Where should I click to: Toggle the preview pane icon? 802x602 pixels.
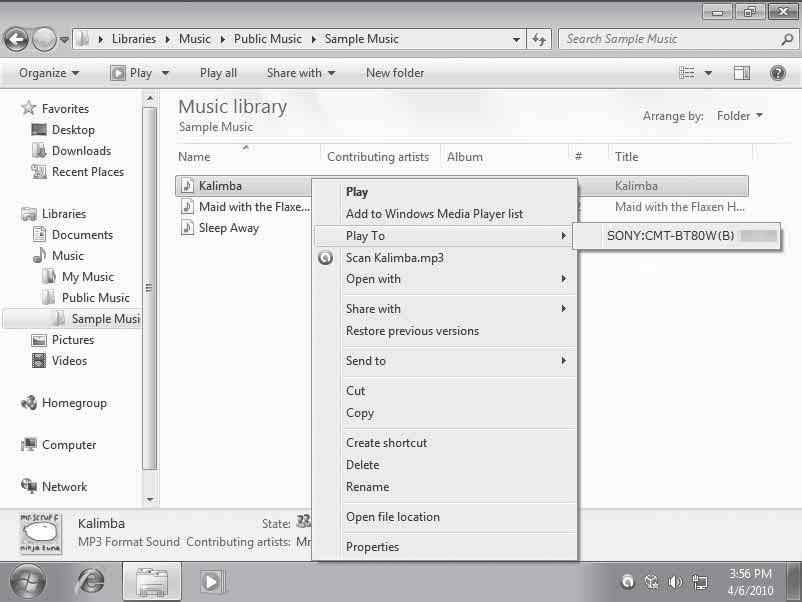point(742,73)
